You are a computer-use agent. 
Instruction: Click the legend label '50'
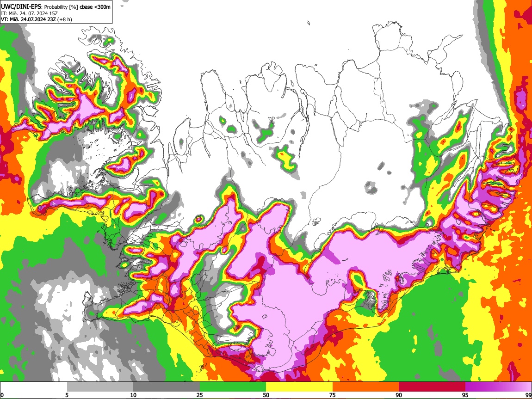click(x=266, y=395)
